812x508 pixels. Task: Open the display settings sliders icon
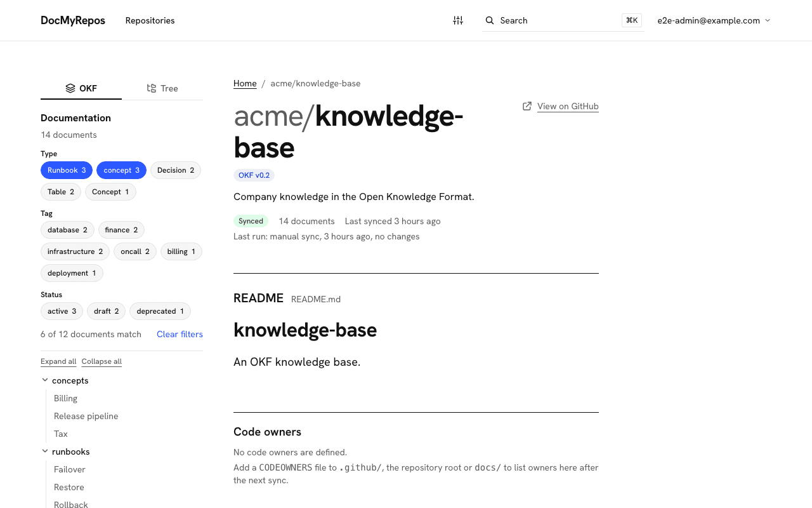(458, 20)
